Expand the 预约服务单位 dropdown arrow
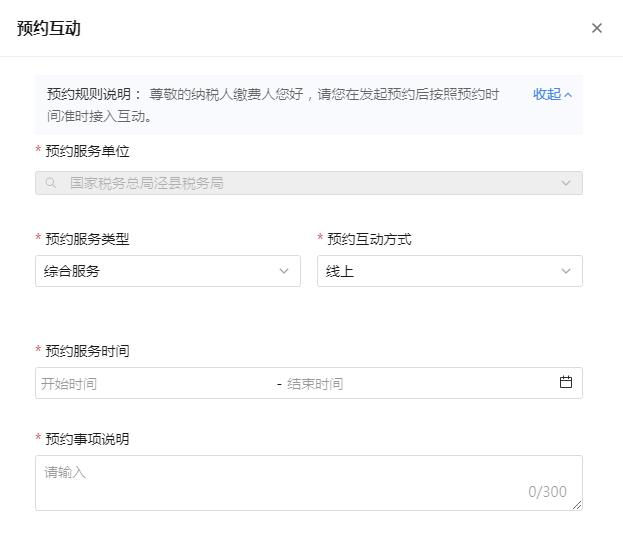Viewport: 623px width, 541px height. click(566, 183)
